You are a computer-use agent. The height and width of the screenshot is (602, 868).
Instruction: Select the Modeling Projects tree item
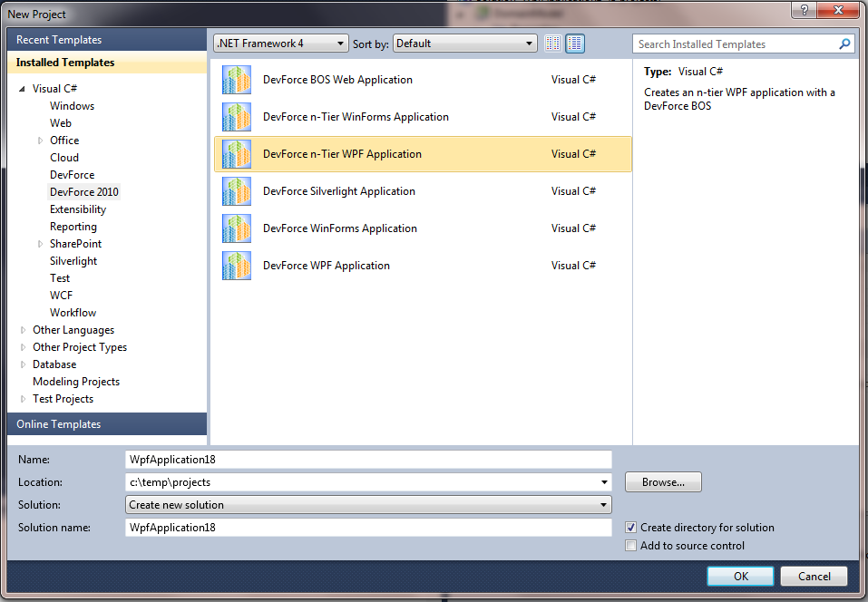[76, 382]
